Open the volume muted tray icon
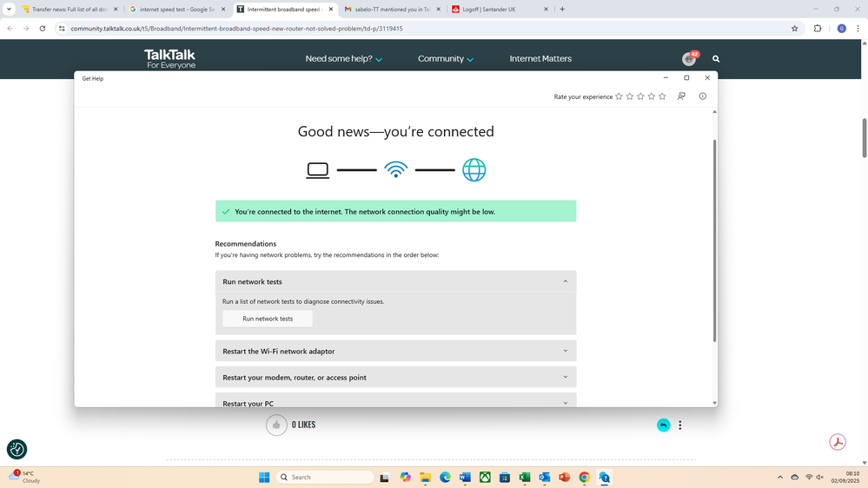The width and height of the screenshot is (868, 488). click(820, 477)
